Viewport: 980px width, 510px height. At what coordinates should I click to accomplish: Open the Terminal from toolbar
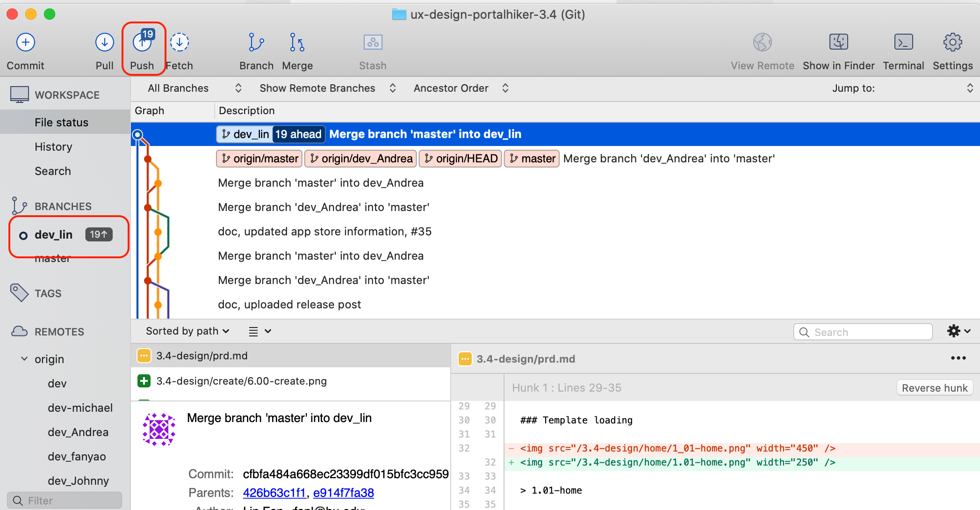coord(903,43)
